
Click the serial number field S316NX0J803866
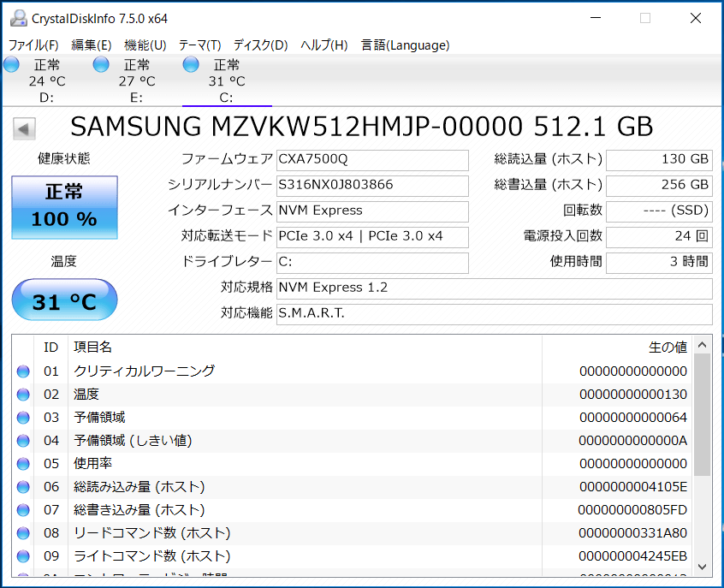pos(372,186)
